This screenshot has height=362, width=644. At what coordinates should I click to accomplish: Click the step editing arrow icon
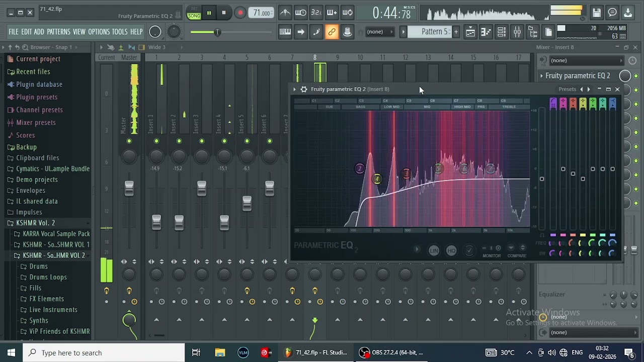pos(301,32)
